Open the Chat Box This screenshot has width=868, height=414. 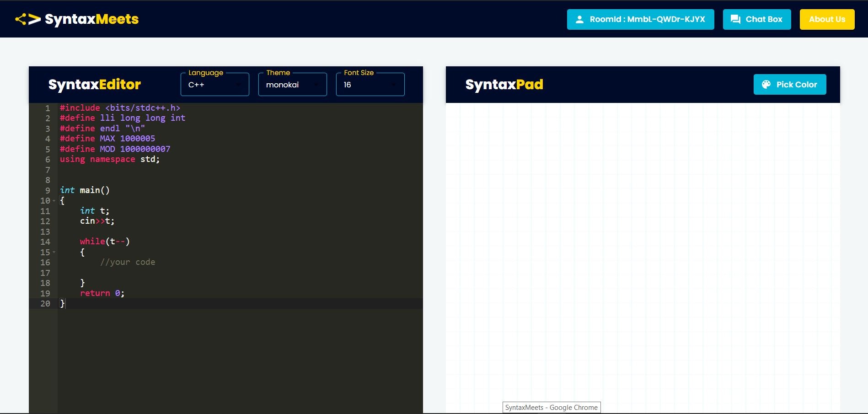(757, 19)
